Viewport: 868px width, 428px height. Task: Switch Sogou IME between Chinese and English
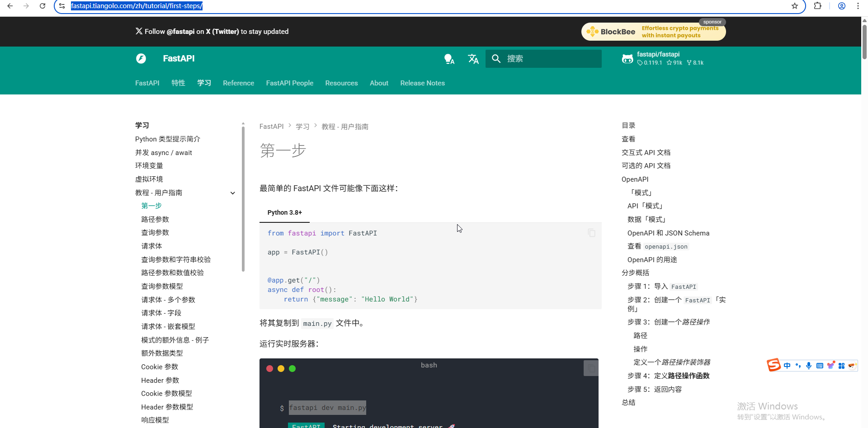click(x=788, y=365)
